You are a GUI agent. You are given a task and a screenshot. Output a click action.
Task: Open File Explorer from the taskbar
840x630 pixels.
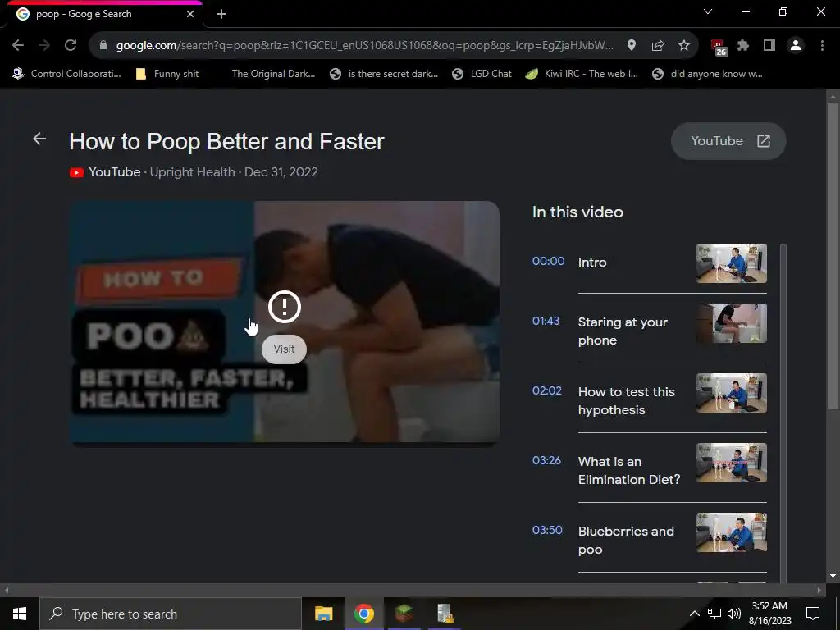(x=323, y=614)
